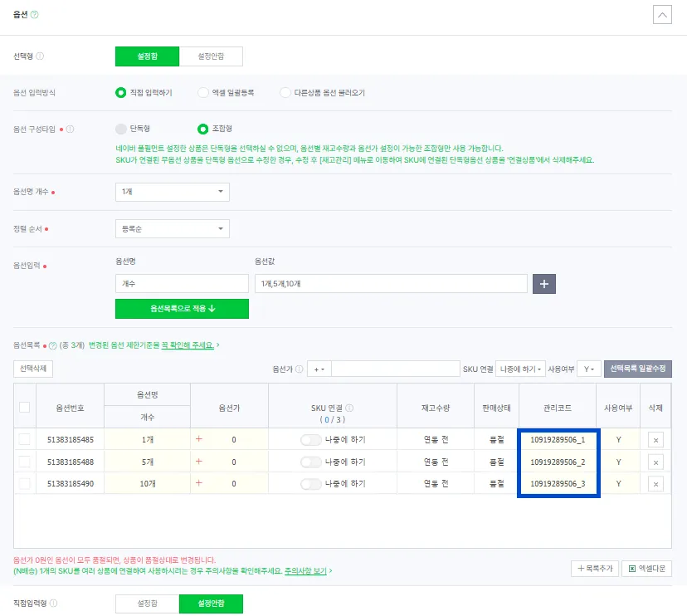Click red plus sign in 10개 row
The height and width of the screenshot is (616, 687).
click(x=199, y=482)
